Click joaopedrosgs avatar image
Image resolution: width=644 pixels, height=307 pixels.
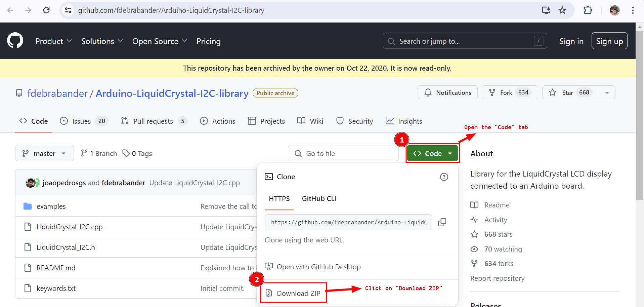pyautogui.click(x=30, y=183)
